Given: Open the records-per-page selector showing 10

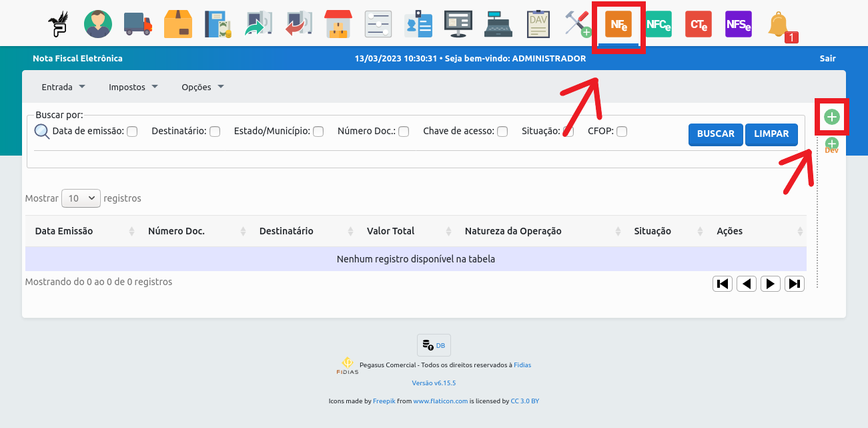Looking at the screenshot, I should (x=81, y=198).
